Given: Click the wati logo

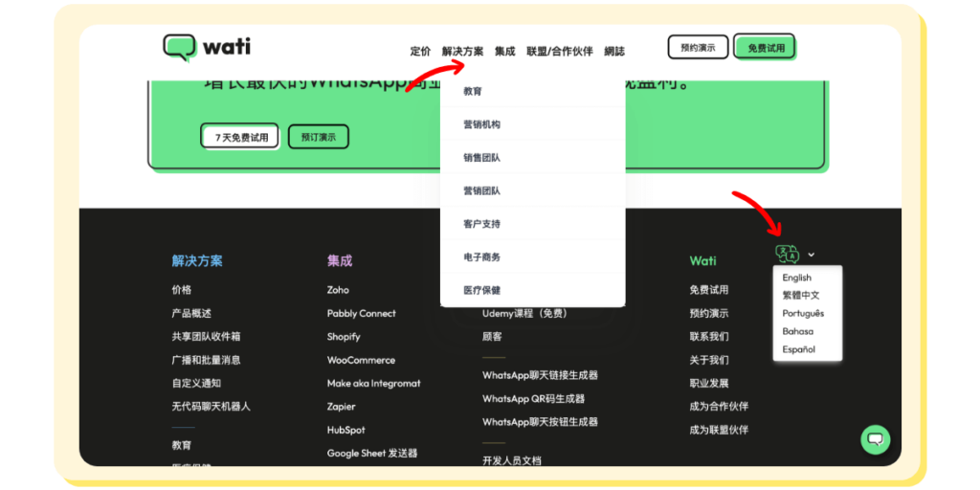Looking at the screenshot, I should (x=207, y=47).
